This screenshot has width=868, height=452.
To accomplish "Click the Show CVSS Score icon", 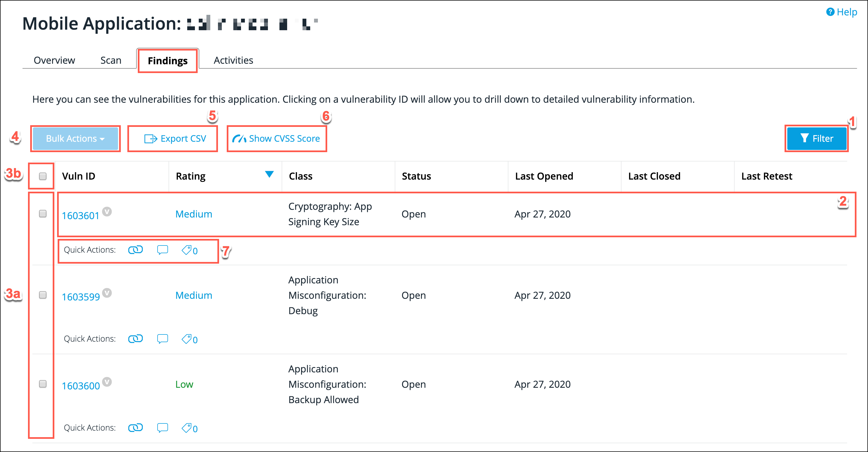I will tap(239, 138).
